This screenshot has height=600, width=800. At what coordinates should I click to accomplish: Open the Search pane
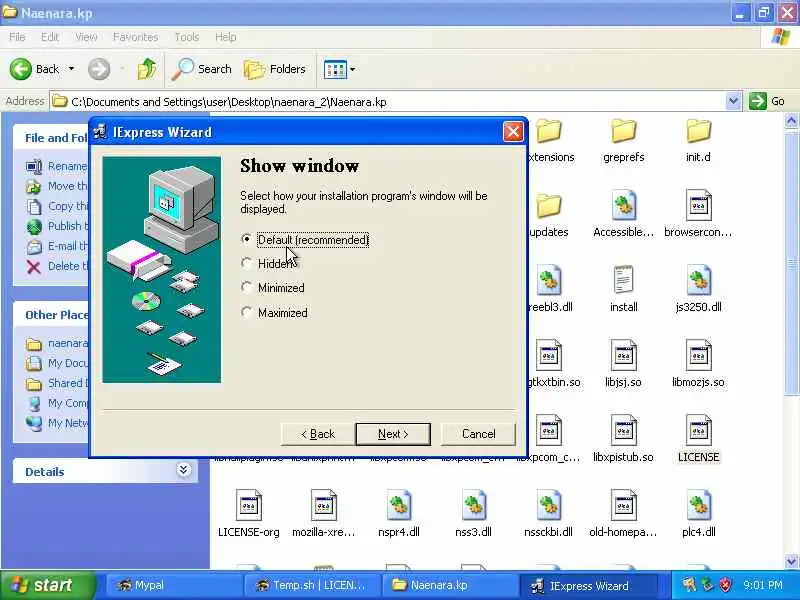point(202,69)
